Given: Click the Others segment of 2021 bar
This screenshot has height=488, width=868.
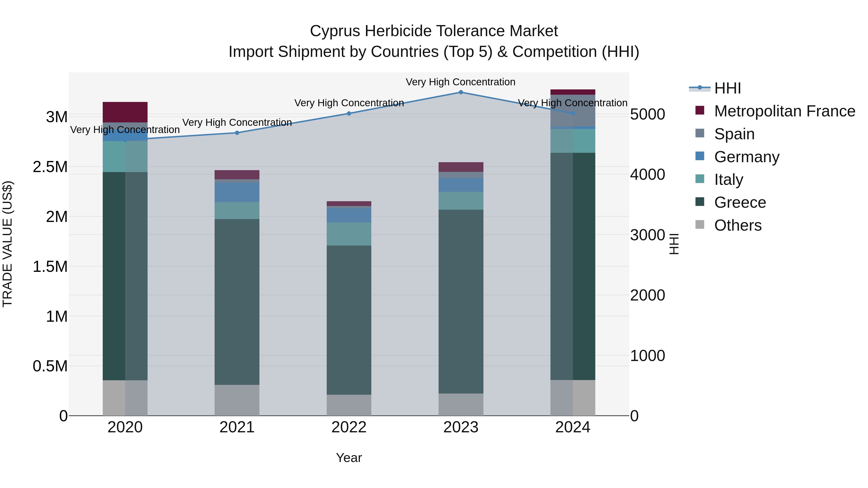Looking at the screenshot, I should (x=237, y=400).
